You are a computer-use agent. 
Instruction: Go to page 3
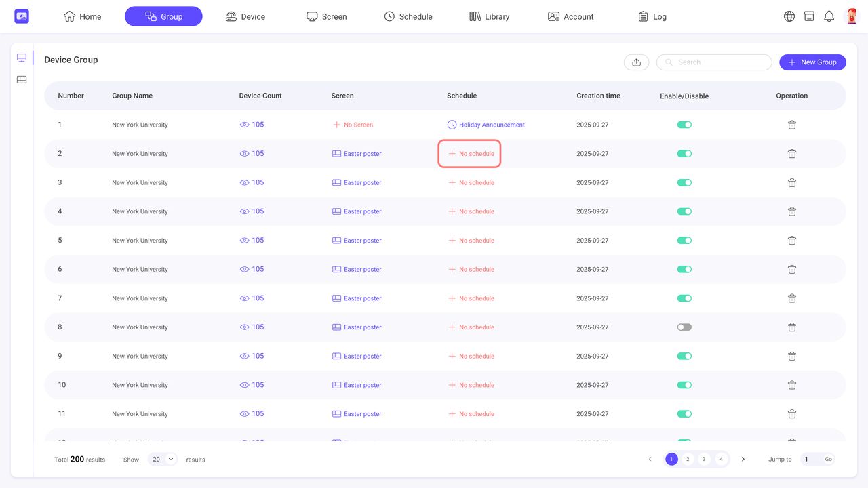[705, 459]
